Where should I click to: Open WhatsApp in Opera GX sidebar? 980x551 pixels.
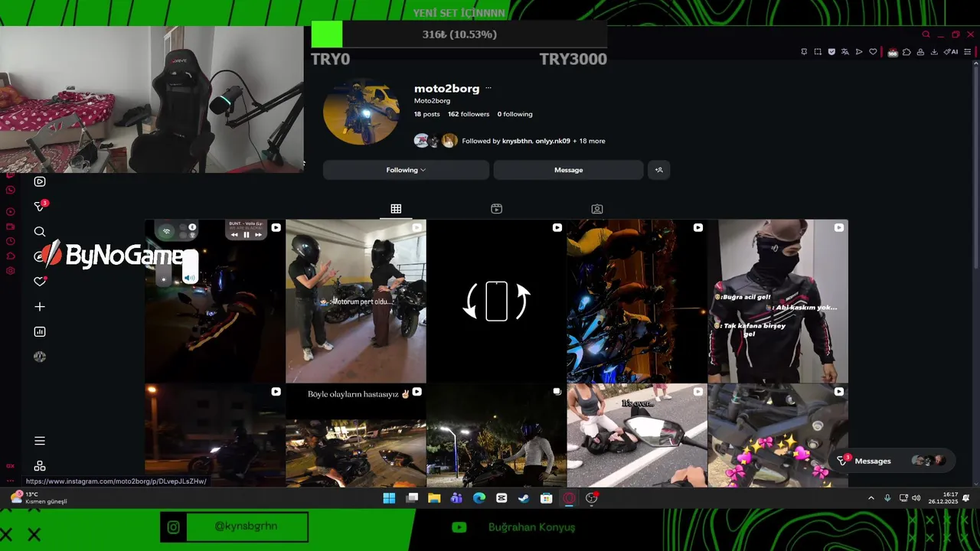10,190
